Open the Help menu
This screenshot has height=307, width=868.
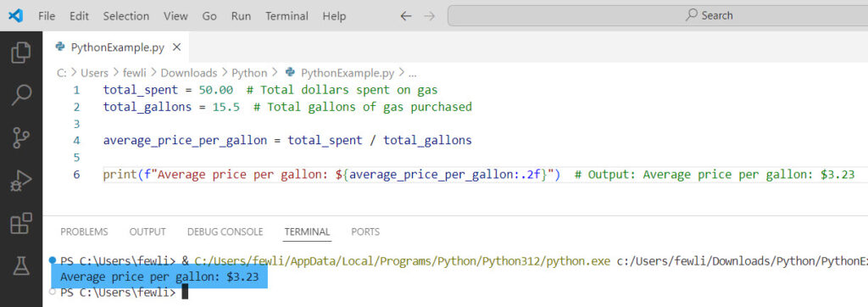pyautogui.click(x=334, y=16)
